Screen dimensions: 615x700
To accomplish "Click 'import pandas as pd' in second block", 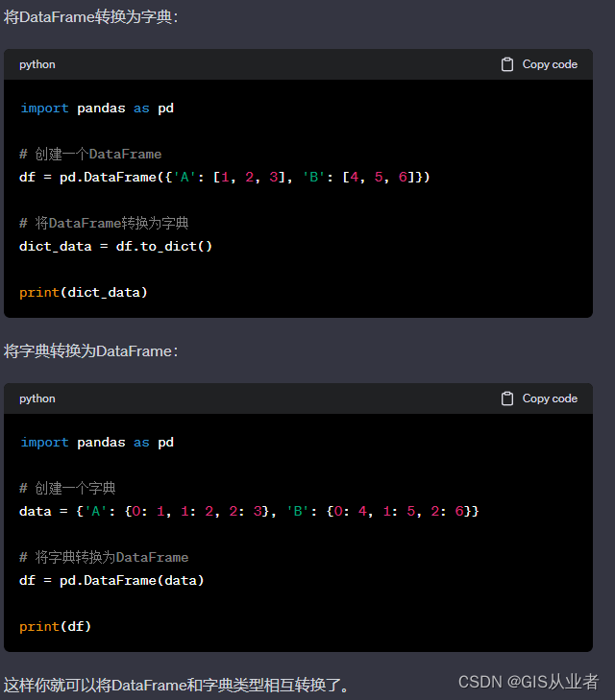I will 97,442.
